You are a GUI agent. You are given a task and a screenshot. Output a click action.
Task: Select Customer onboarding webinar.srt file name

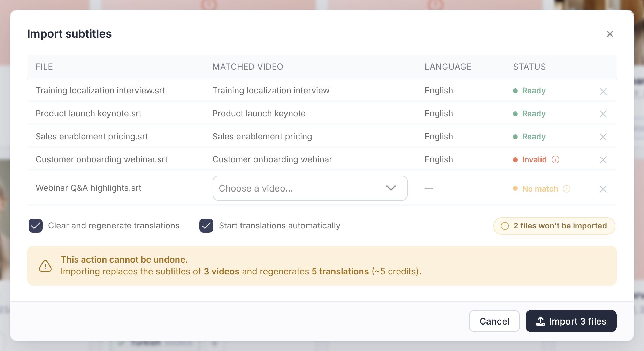coord(101,159)
